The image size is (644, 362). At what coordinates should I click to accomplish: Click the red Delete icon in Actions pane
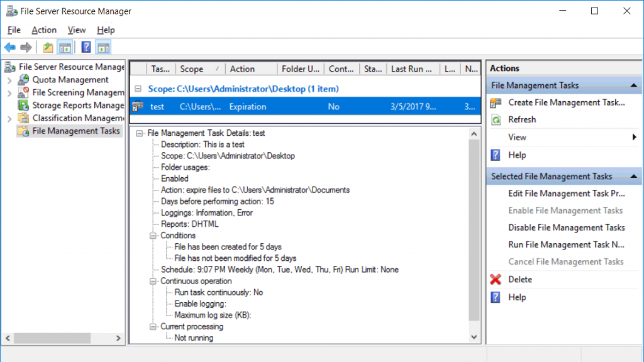[x=496, y=279]
